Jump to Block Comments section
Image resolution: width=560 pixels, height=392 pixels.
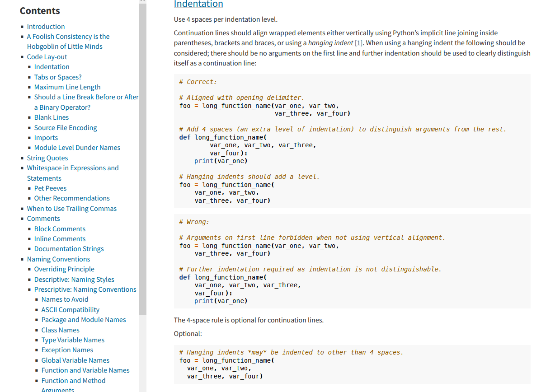60,229
